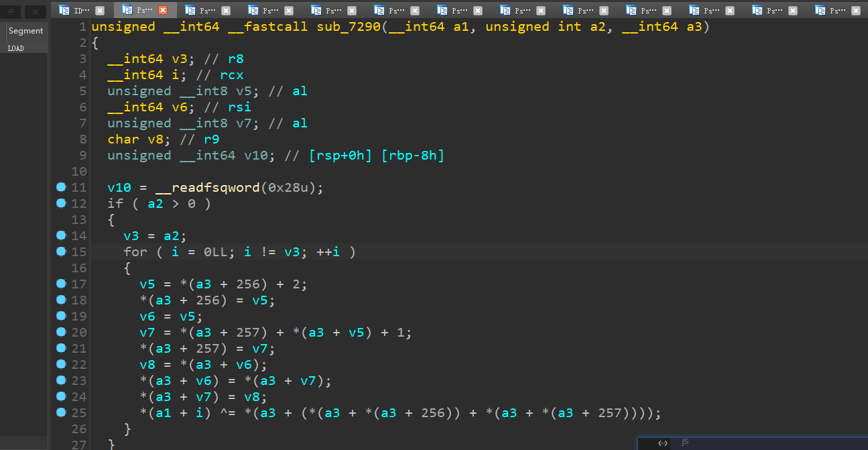Click line number 1 in the gutter

click(82, 27)
